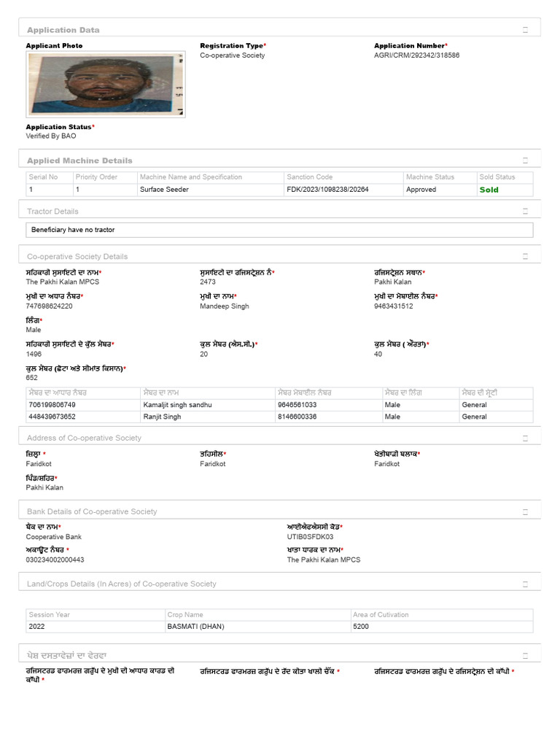Select the Approved machine status cell
Screen dimensions: 560x747
pos(440,190)
